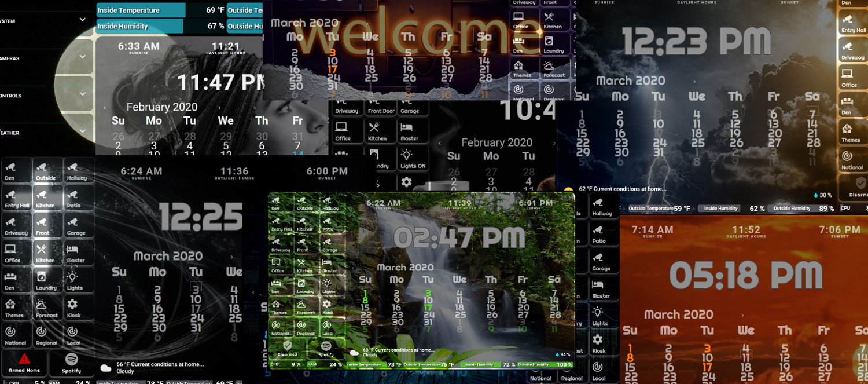This screenshot has width=868, height=384.
Task: Open Office tile in the welcome panel
Action: 525,20
